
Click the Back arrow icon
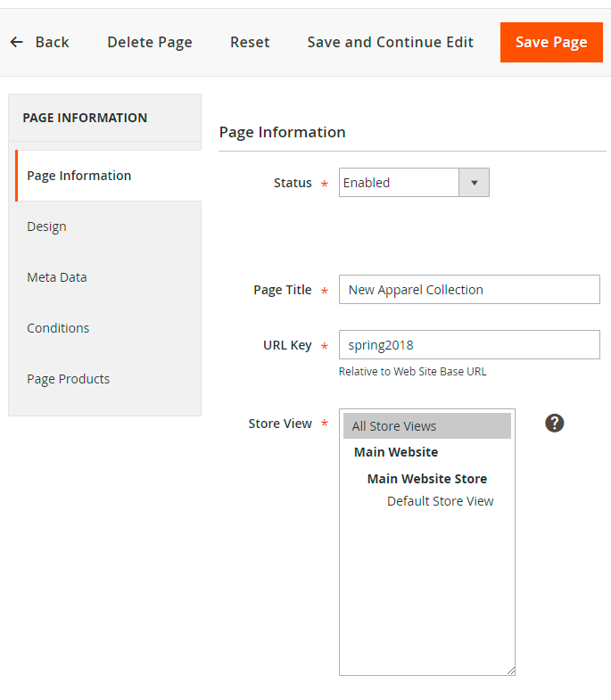[x=16, y=42]
